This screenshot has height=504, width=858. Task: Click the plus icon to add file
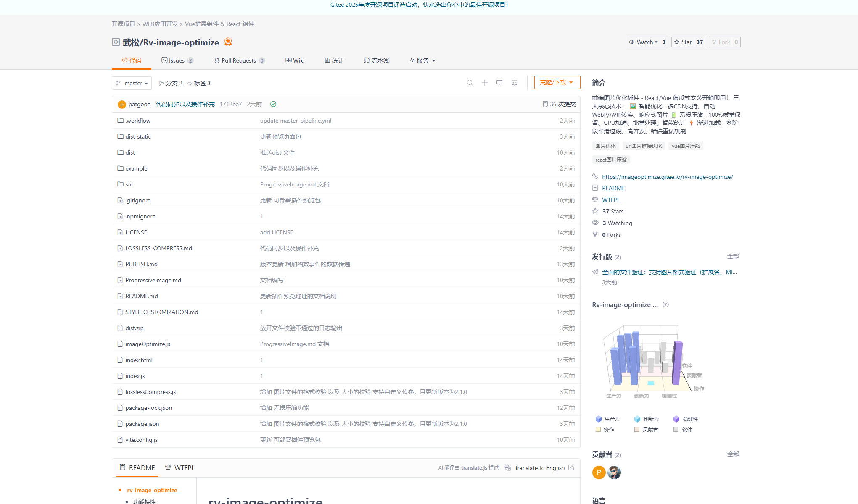point(485,83)
